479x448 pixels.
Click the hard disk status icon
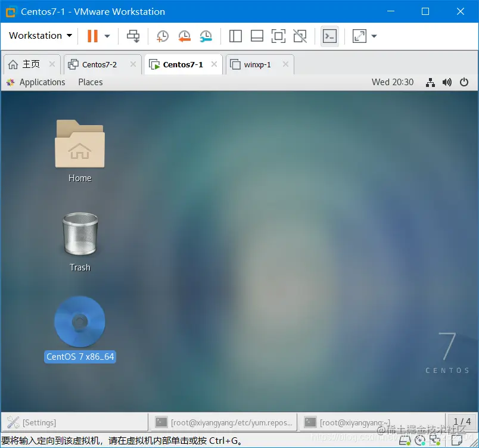pyautogui.click(x=405, y=441)
